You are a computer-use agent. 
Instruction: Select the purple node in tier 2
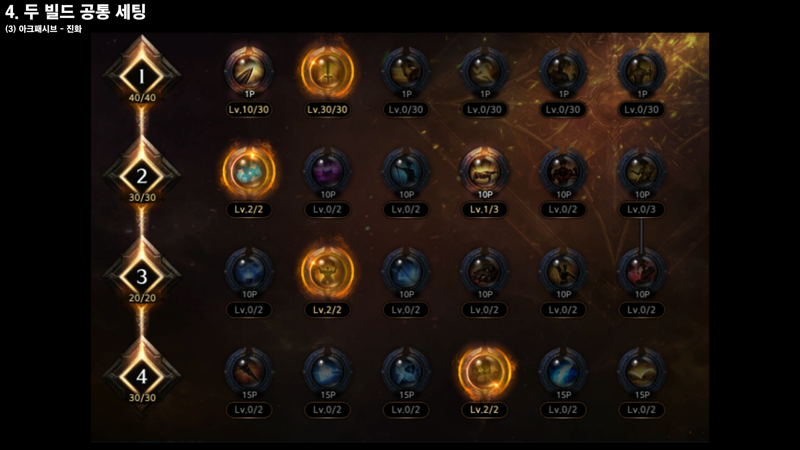[x=327, y=172]
